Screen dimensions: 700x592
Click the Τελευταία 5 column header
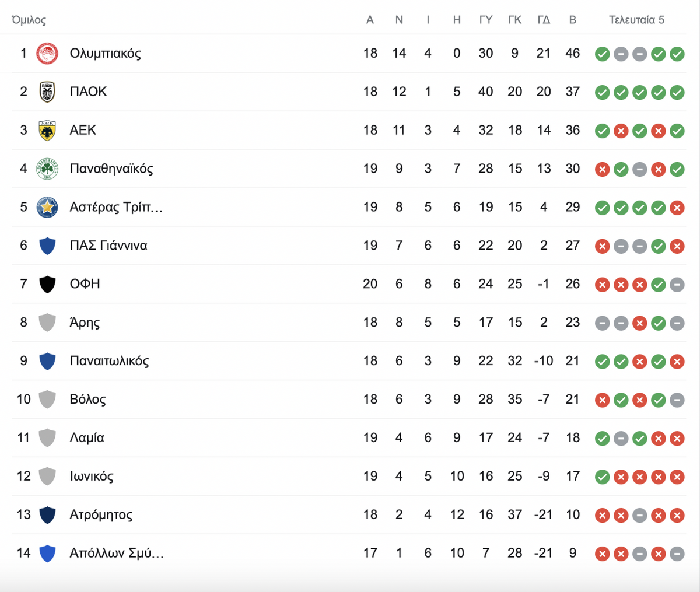637,20
